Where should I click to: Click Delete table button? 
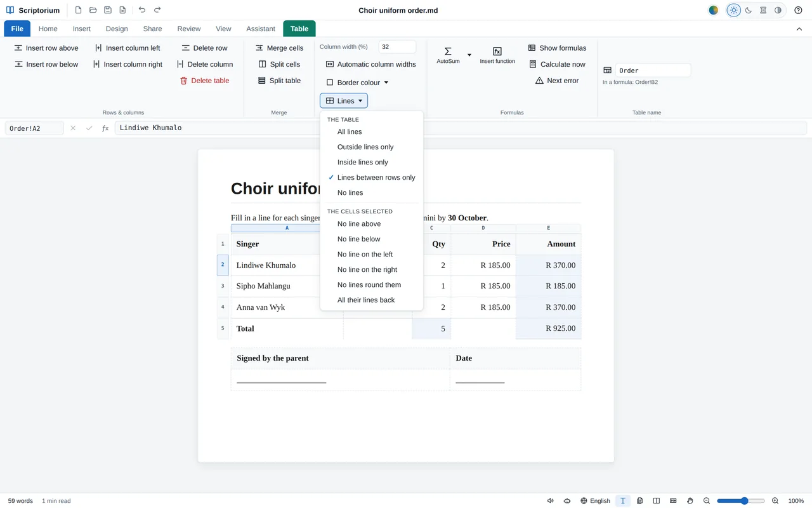pos(204,81)
